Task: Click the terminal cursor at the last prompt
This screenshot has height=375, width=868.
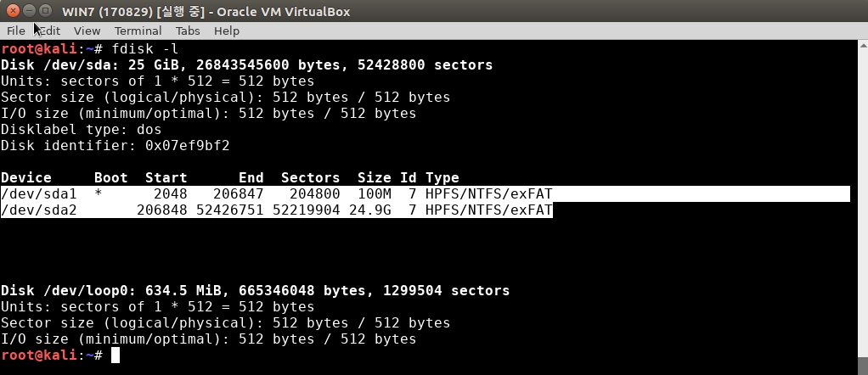Action: [116, 355]
